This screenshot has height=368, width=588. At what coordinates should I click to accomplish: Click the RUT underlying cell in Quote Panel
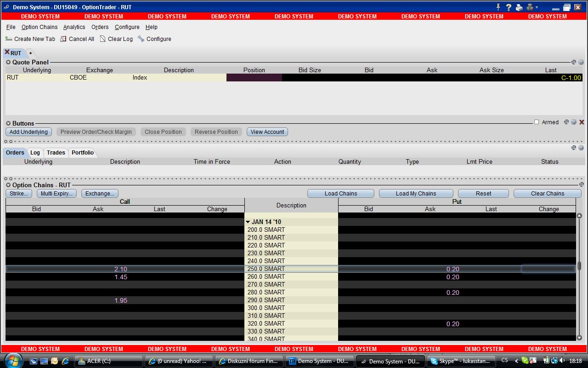(37, 78)
